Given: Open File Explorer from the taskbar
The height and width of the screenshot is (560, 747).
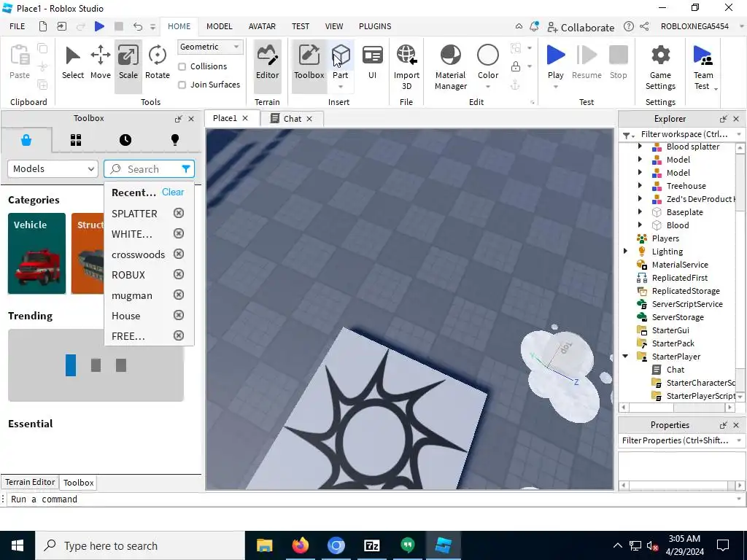Looking at the screenshot, I should coord(264,545).
